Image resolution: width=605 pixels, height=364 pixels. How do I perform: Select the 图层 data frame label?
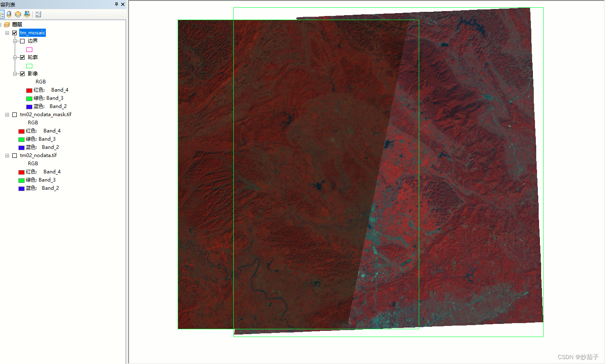click(x=17, y=25)
